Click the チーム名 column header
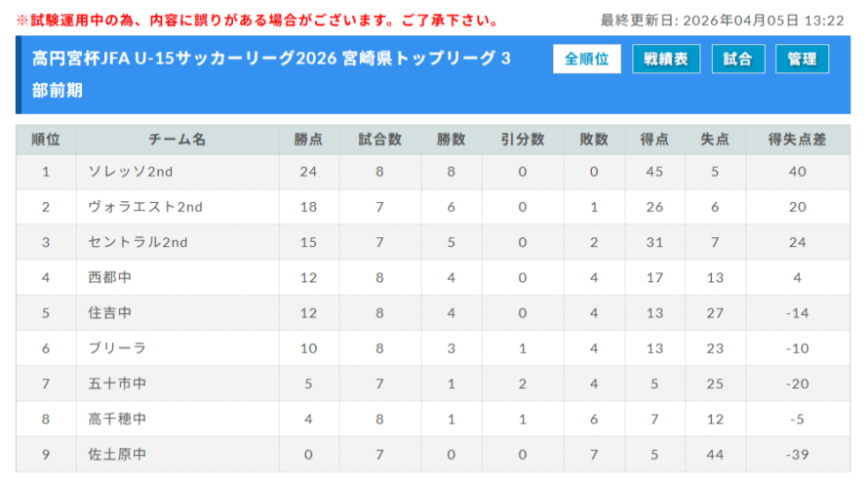This screenshot has width=868, height=485. point(178,140)
